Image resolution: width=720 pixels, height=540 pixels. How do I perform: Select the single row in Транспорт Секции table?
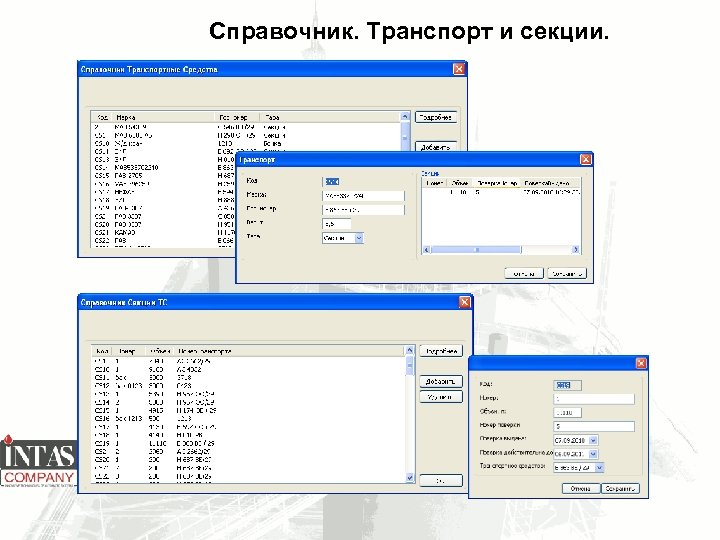click(501, 192)
